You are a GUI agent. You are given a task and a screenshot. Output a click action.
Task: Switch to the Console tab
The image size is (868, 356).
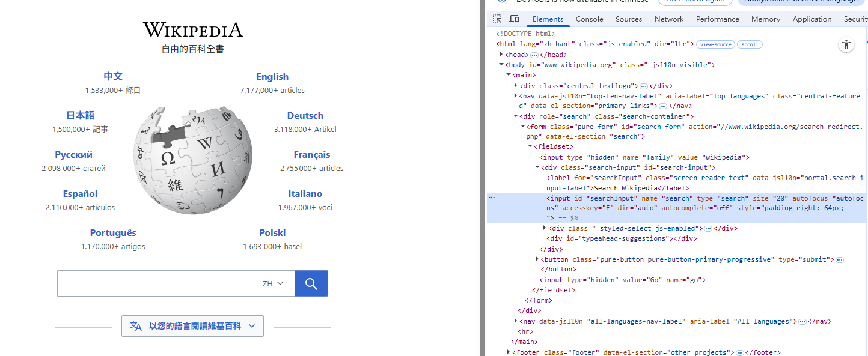(x=590, y=19)
